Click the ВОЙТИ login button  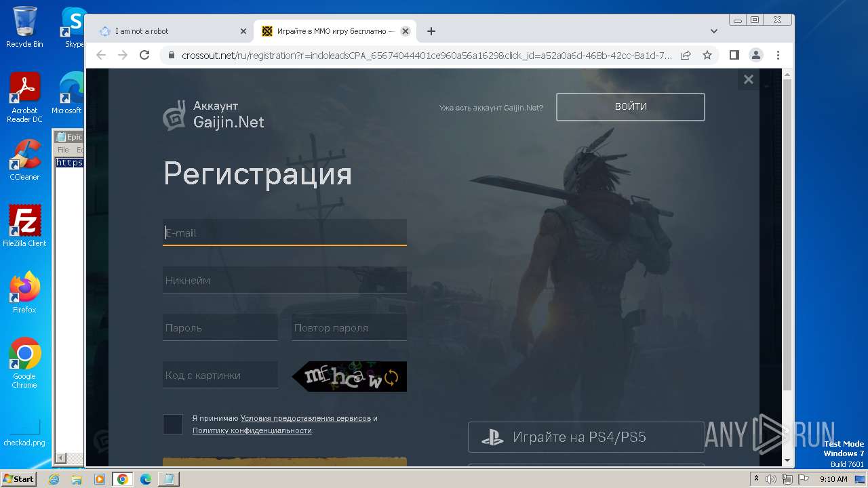tap(631, 107)
